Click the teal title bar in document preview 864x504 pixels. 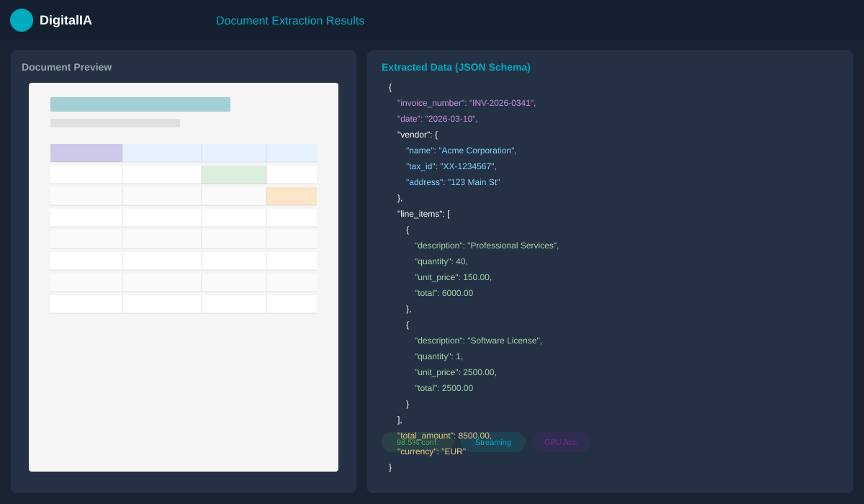(140, 104)
